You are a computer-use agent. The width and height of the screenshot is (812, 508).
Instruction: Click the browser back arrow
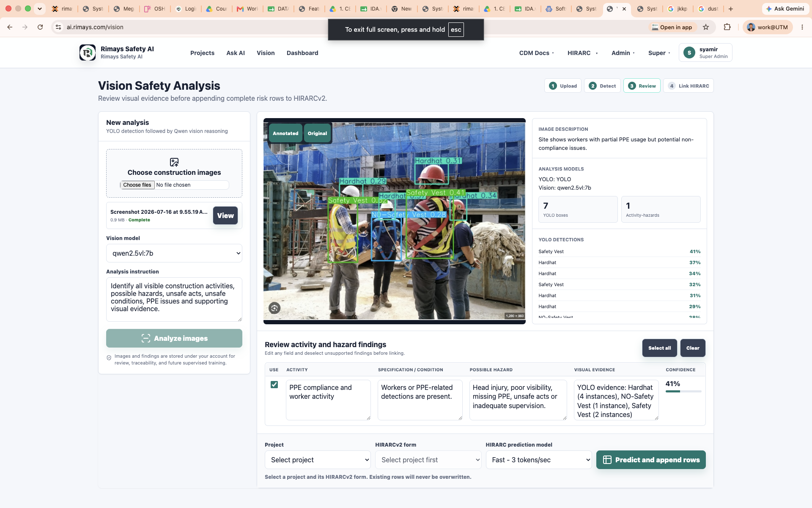[10, 27]
